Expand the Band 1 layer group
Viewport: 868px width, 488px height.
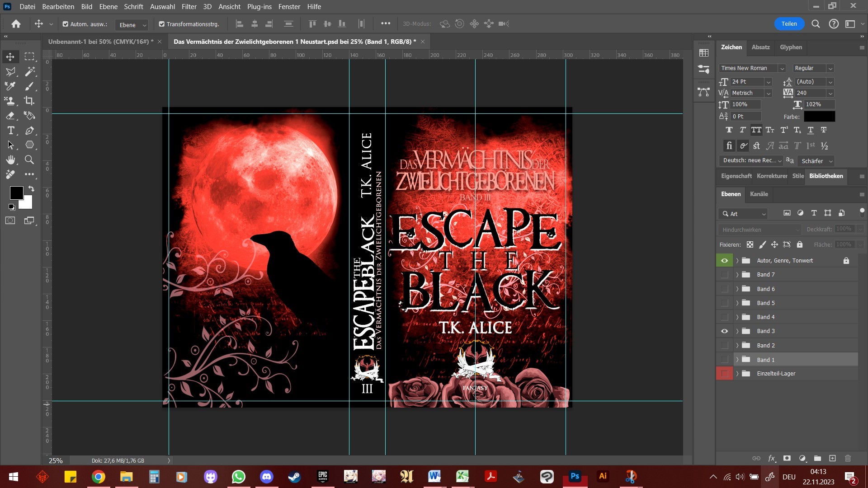click(737, 360)
